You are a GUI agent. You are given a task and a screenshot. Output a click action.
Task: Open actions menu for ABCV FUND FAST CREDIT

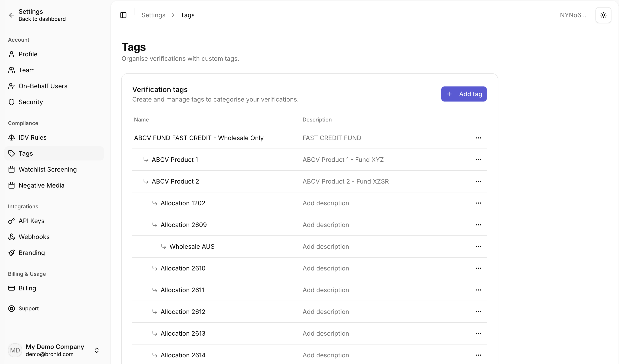pos(478,138)
